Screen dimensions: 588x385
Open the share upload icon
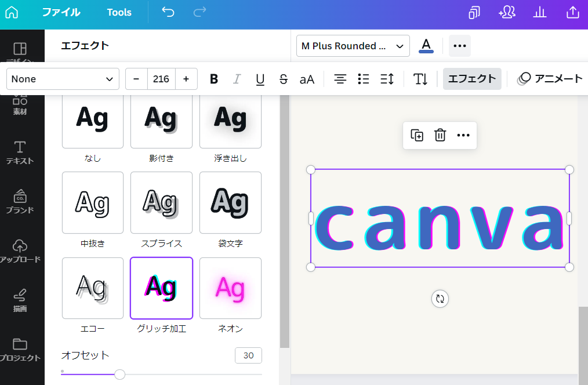572,12
